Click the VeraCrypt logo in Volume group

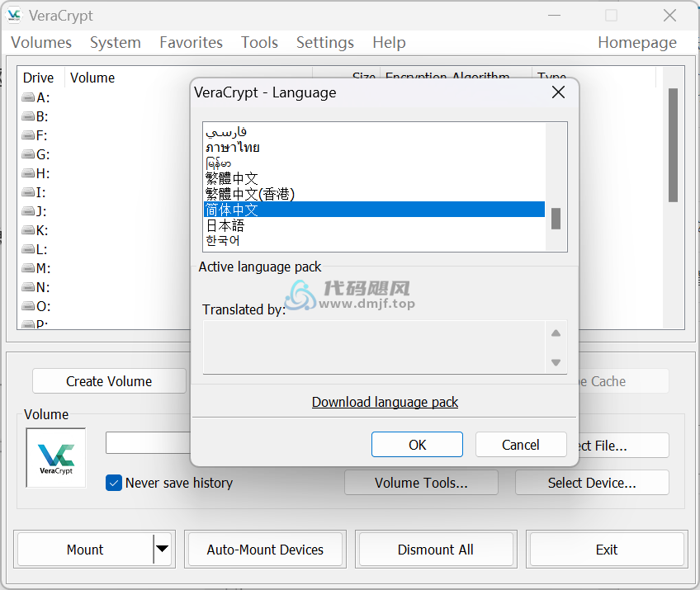56,458
